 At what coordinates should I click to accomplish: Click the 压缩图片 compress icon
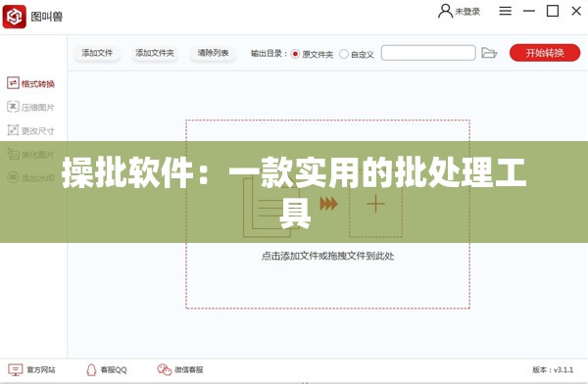pyautogui.click(x=13, y=107)
